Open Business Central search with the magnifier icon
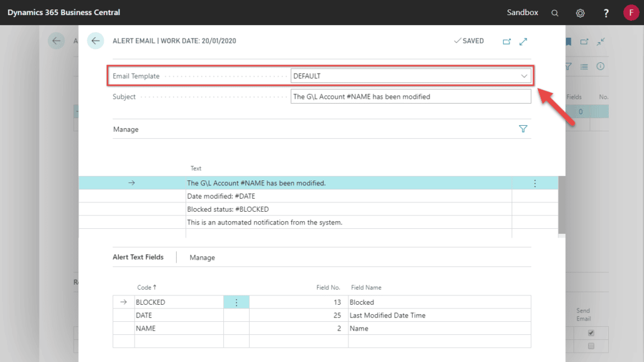This screenshot has width=644, height=362. (555, 13)
